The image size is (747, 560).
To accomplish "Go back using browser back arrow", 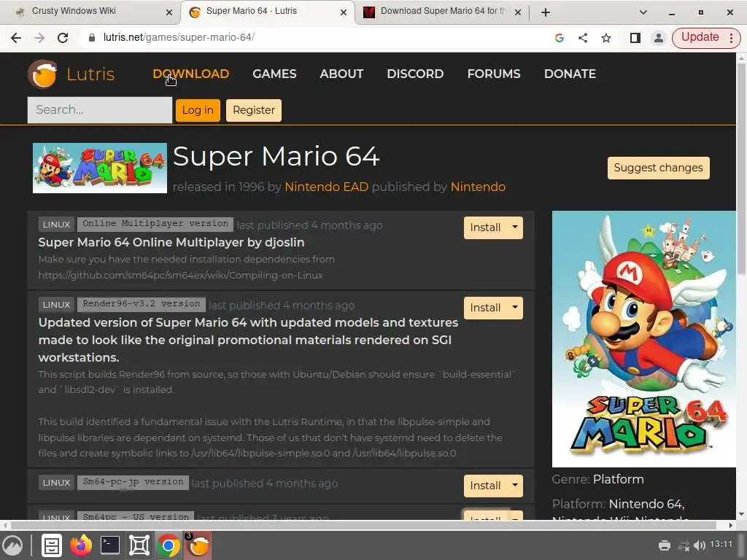I will pyautogui.click(x=16, y=38).
